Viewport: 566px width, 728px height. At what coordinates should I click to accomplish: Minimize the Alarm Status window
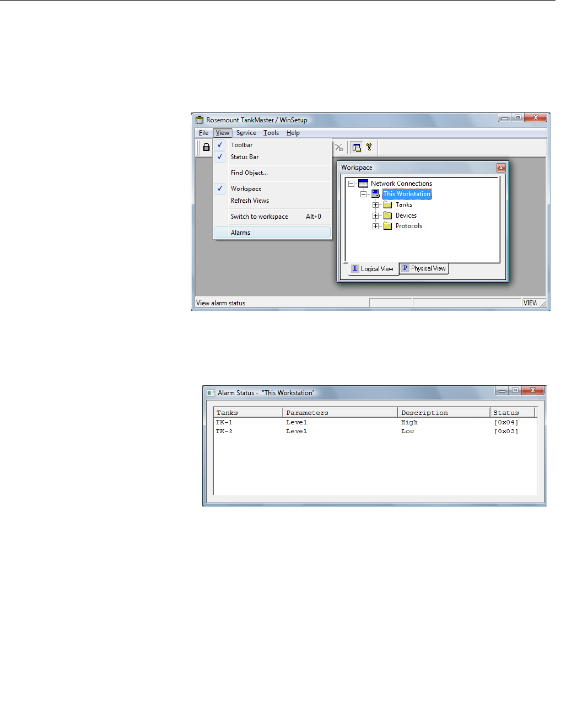502,391
